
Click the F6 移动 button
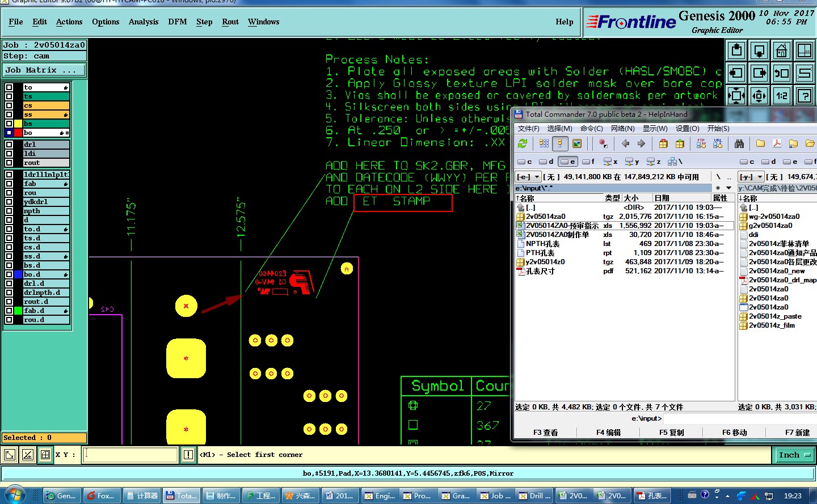(x=734, y=433)
